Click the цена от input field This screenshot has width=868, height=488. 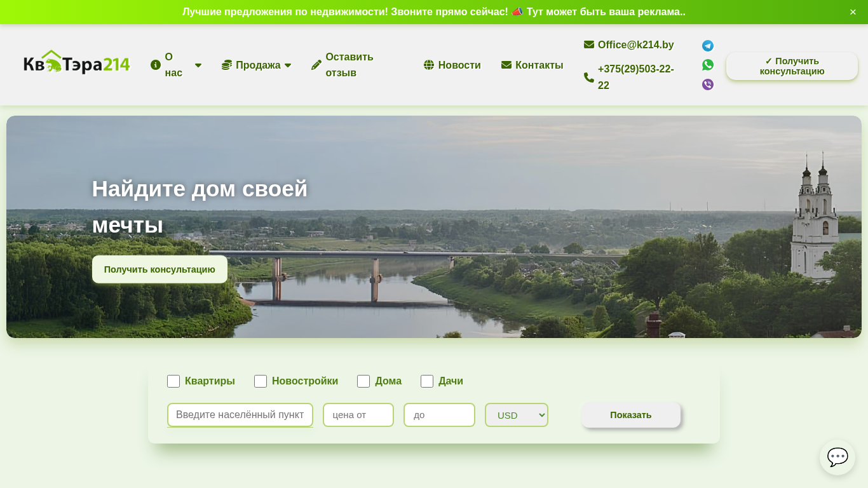[x=358, y=415]
